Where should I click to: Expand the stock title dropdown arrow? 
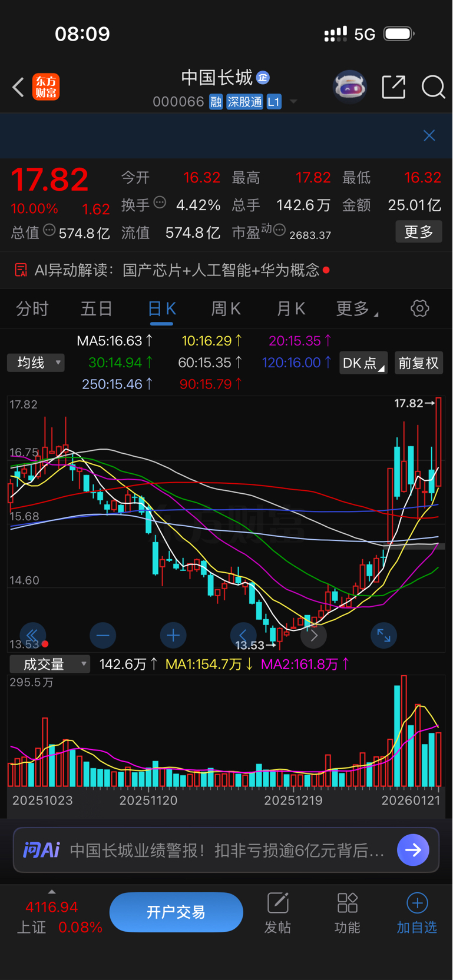click(293, 102)
